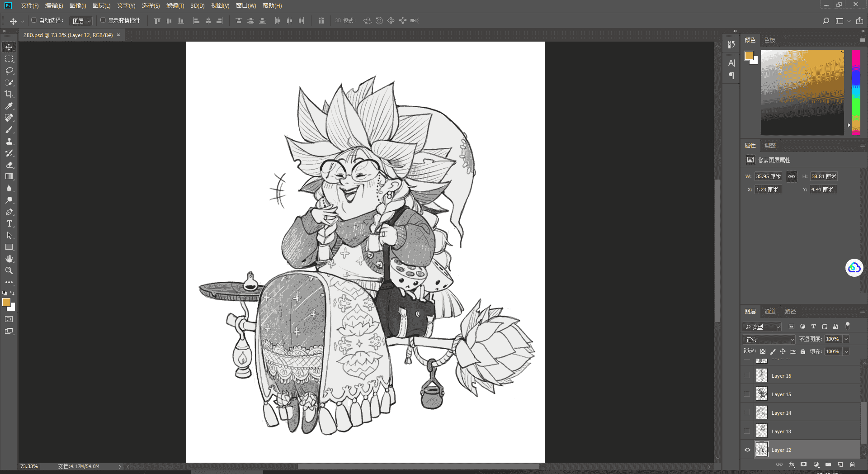
Task: Open the 滤镜 (Filter) menu
Action: 175,5
